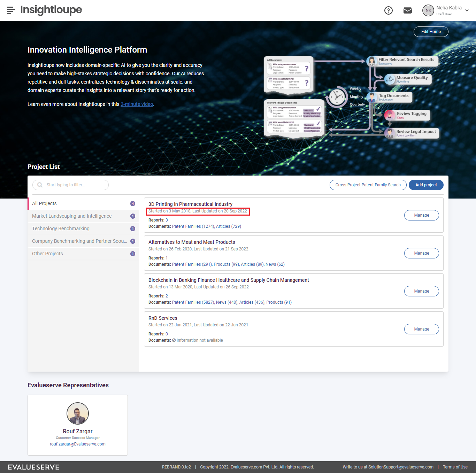Viewport: 476px width, 473px height.
Task: Expand the Neha Kabra account dropdown
Action: 467,10
